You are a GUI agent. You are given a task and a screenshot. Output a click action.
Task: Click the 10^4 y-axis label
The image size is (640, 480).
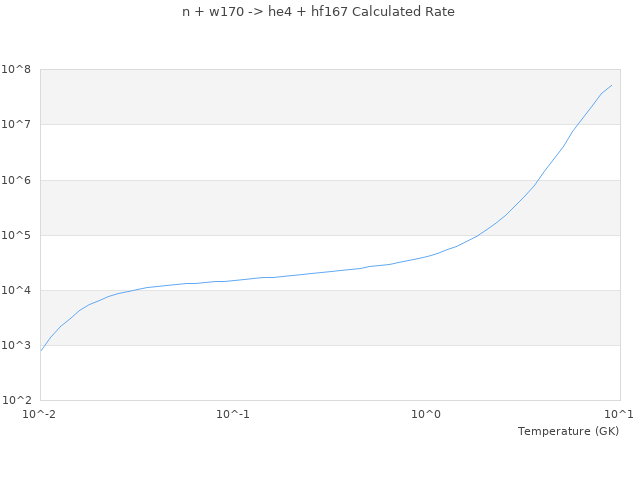click(17, 290)
